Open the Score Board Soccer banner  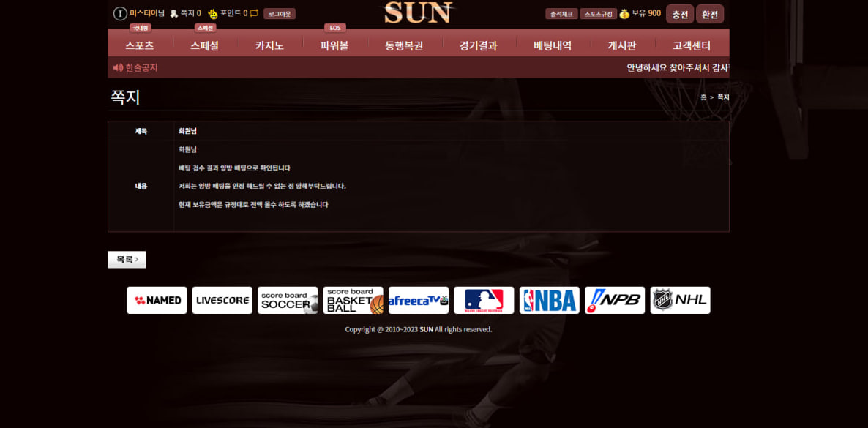288,300
